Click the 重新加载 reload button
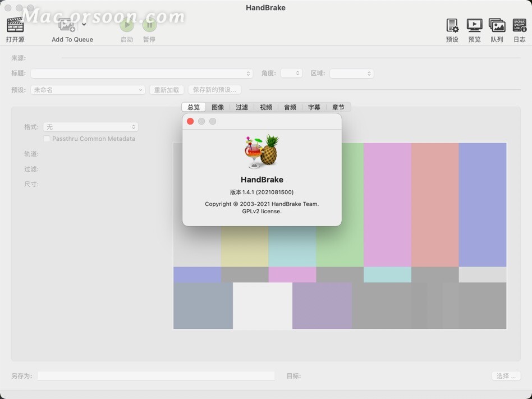The height and width of the screenshot is (399, 532). tap(167, 90)
